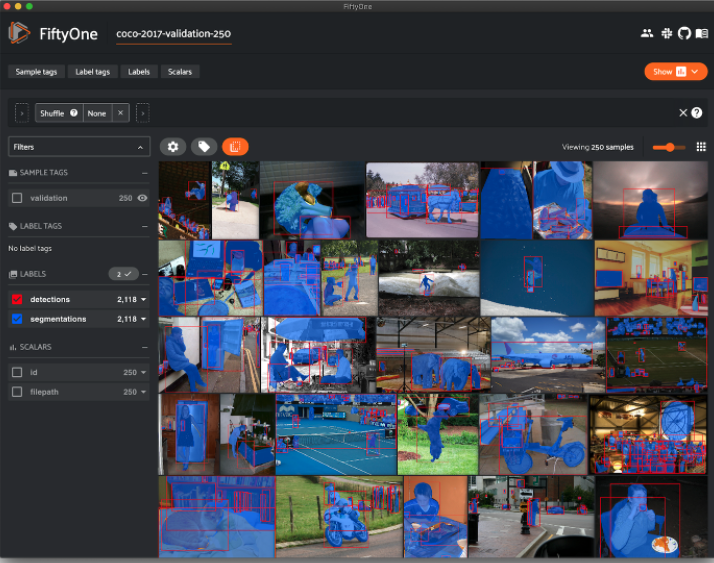Open the documentation book icon
Image resolution: width=714 pixels, height=563 pixels.
[x=702, y=33]
